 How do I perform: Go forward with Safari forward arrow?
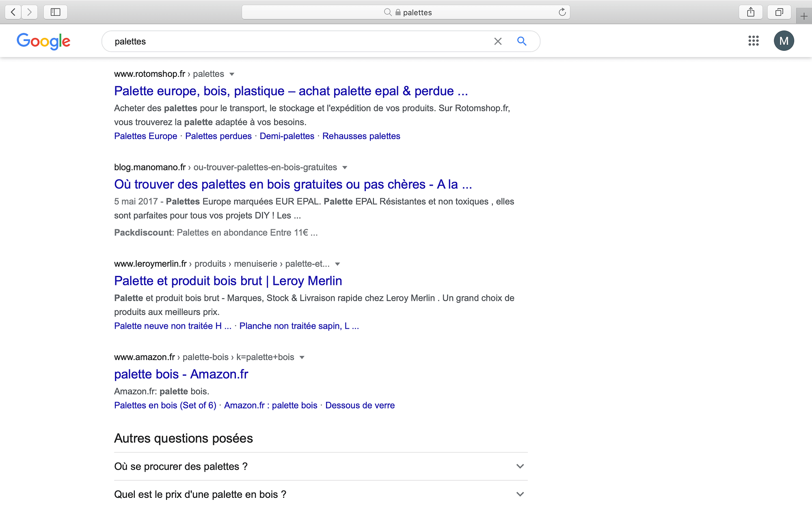[29, 12]
